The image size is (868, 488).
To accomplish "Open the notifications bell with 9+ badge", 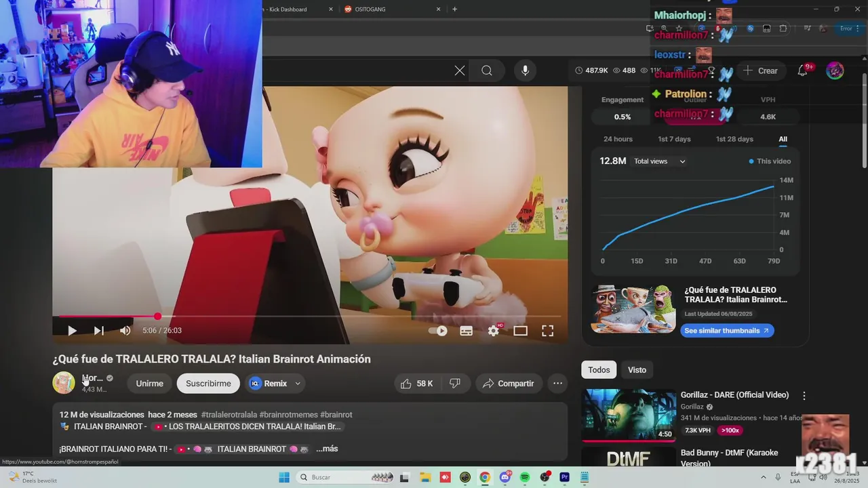I will click(803, 70).
